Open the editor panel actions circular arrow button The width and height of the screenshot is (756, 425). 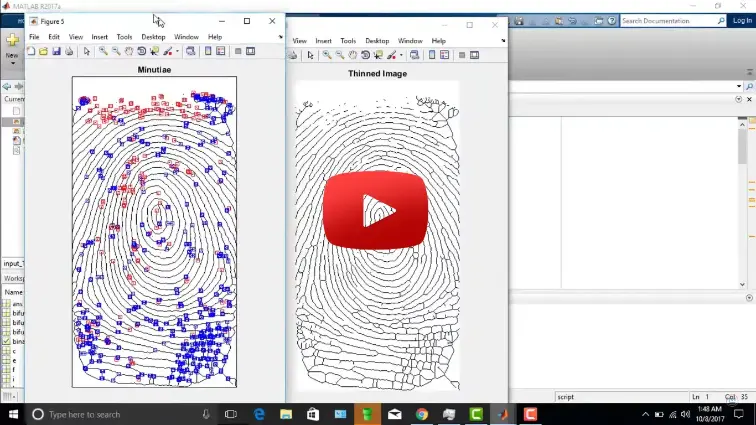(x=739, y=99)
